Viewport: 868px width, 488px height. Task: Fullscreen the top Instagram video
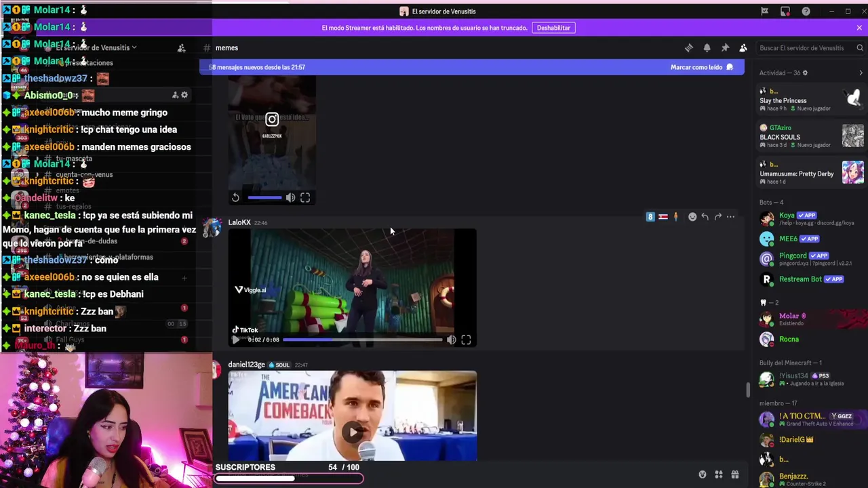pyautogui.click(x=305, y=198)
